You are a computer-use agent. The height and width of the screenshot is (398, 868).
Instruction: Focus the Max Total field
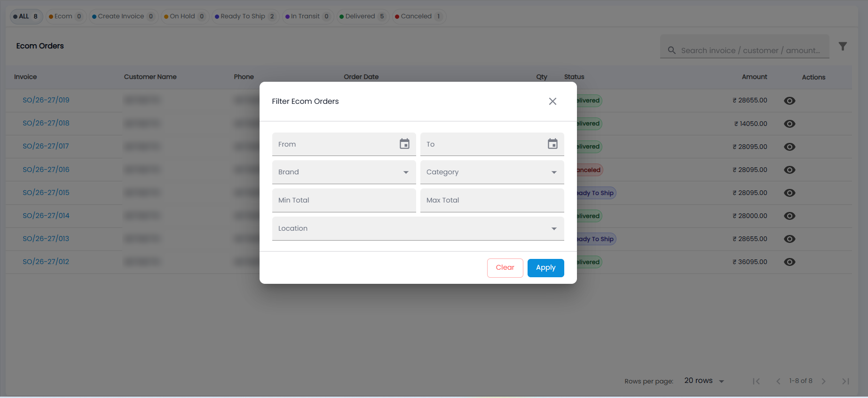click(x=492, y=200)
